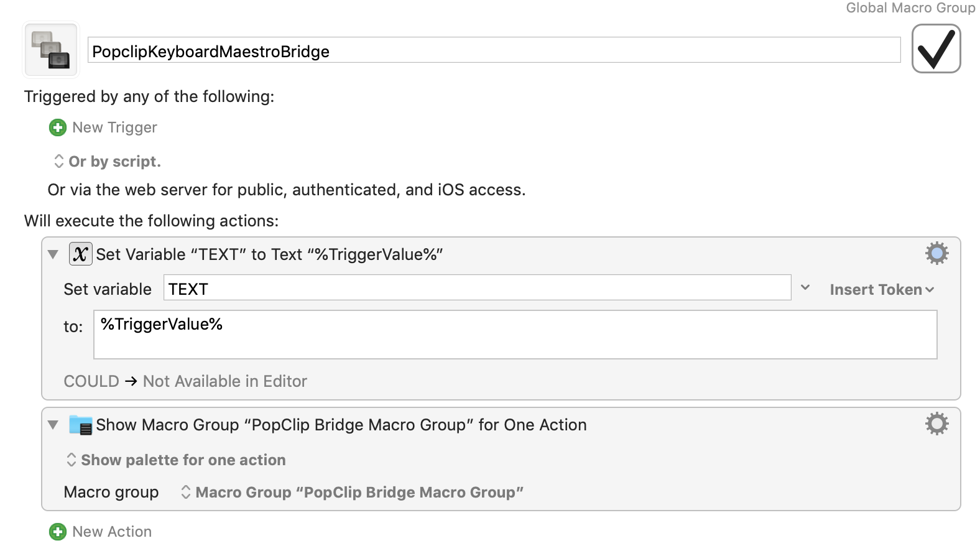Click the New Trigger label
980x556 pixels.
(x=114, y=127)
